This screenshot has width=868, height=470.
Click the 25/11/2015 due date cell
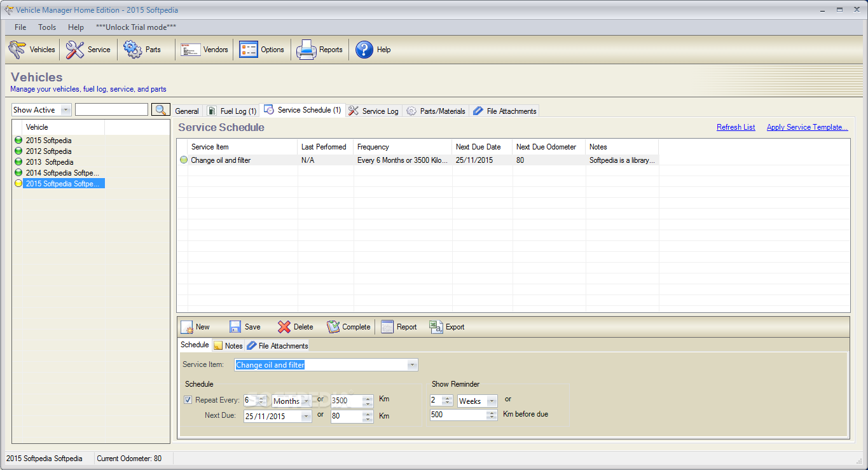[482, 160]
